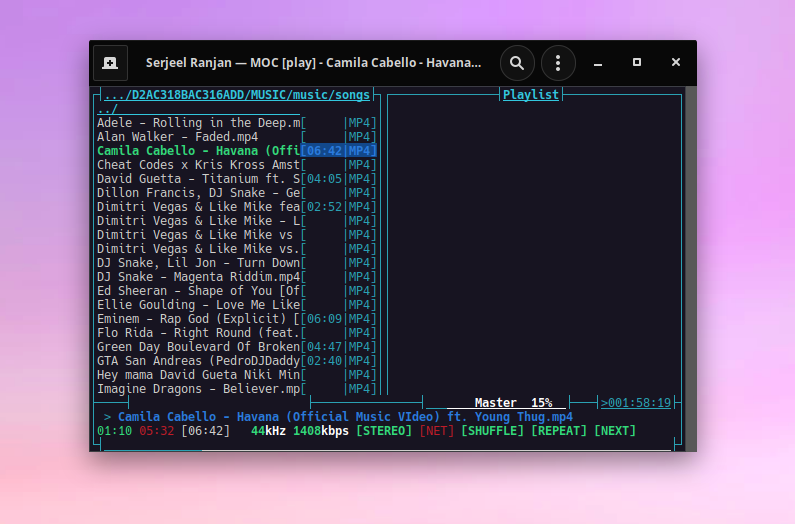Select GTA San Andreas (PedroDJDaddy track
Viewport: 795px width, 524px height.
(x=236, y=361)
